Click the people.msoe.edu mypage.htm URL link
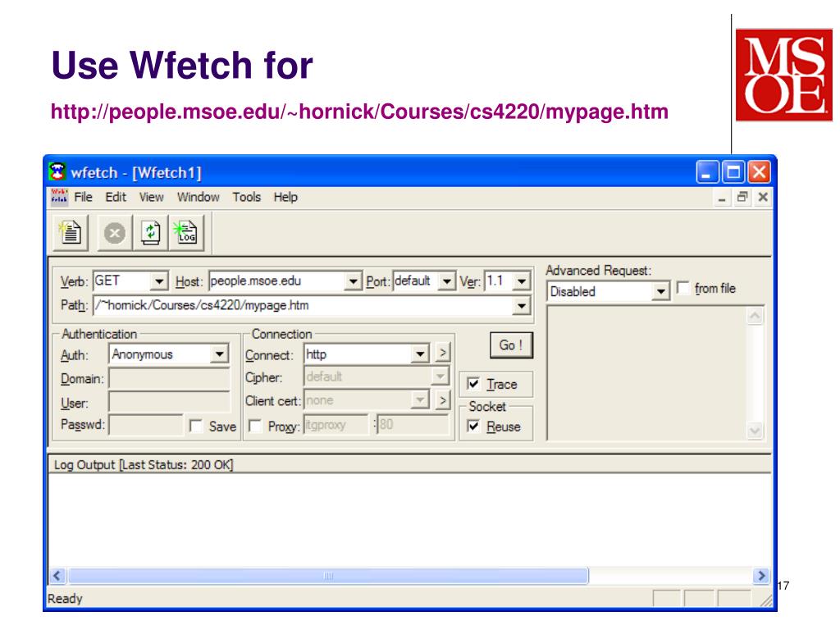The height and width of the screenshot is (630, 840). tap(359, 112)
